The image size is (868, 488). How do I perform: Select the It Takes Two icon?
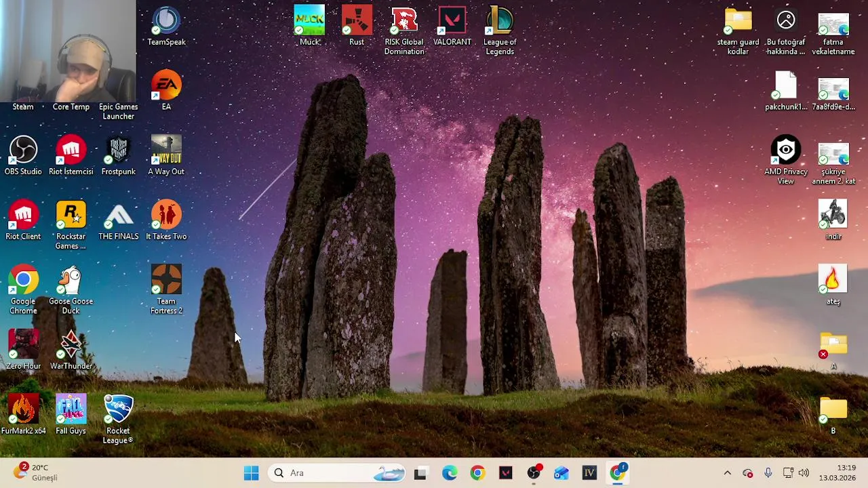coord(166,221)
